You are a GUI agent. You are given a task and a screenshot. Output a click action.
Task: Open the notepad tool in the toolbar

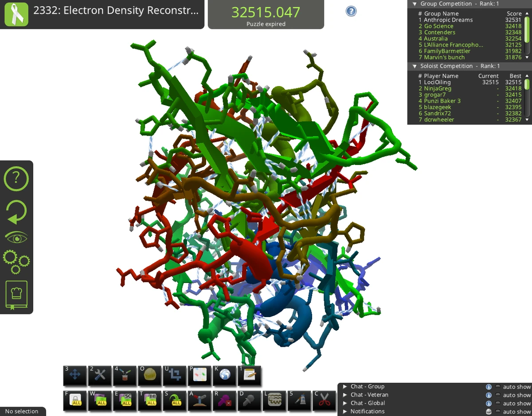(x=249, y=375)
